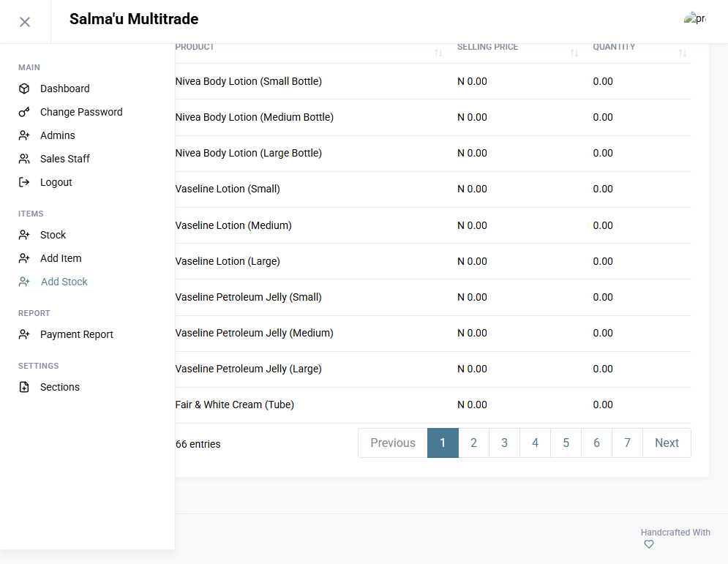Image resolution: width=728 pixels, height=564 pixels.
Task: Select Nivea Body Lotion (Medium Bottle) row
Action: click(433, 117)
